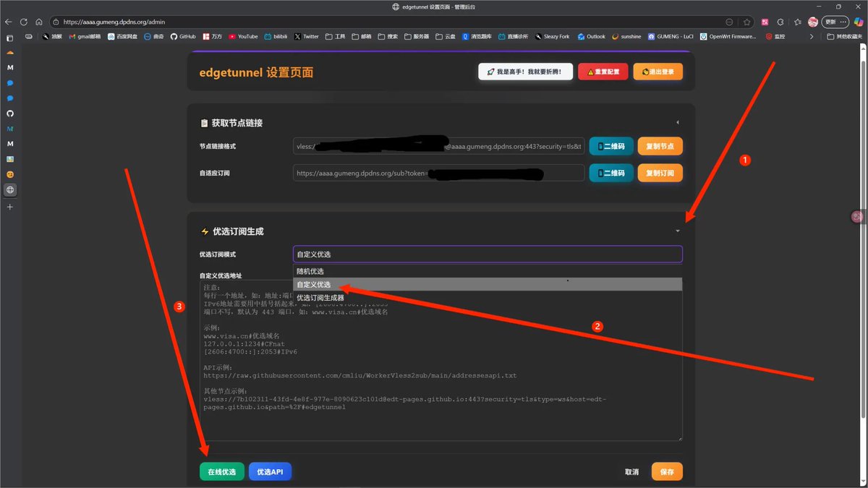Open the 优选订阅模式 dropdown box
Image resolution: width=868 pixels, height=488 pixels.
pyautogui.click(x=488, y=254)
